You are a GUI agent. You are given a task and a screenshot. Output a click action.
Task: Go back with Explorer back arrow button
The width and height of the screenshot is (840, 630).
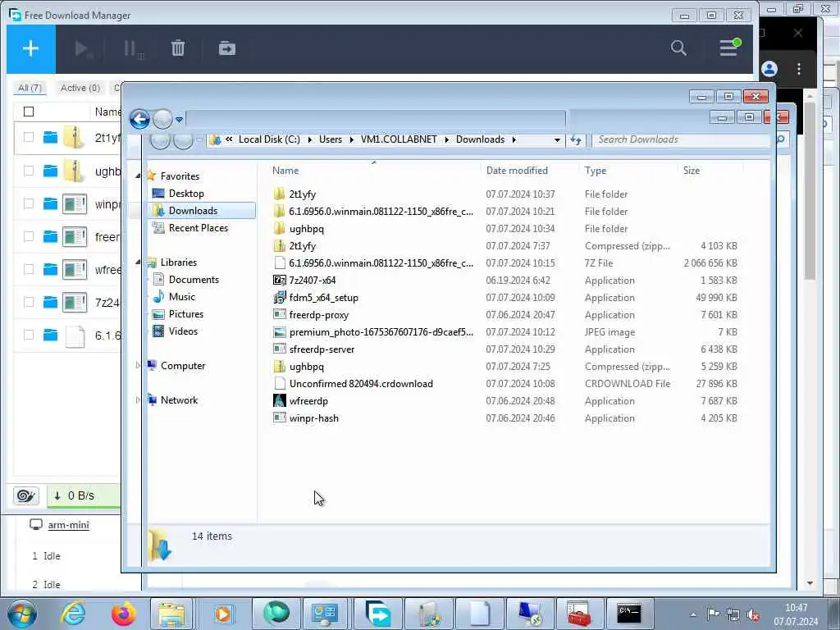[x=139, y=119]
